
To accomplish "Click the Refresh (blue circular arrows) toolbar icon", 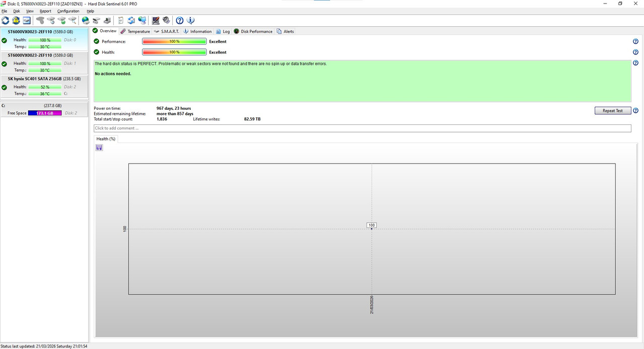I will [6, 20].
